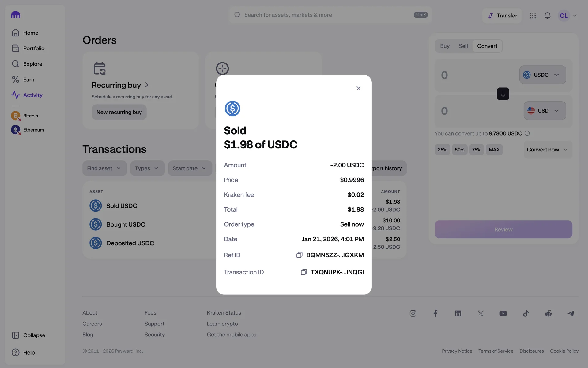Open Kraken's Telegram channel
Image resolution: width=588 pixels, height=368 pixels.
coord(571,313)
